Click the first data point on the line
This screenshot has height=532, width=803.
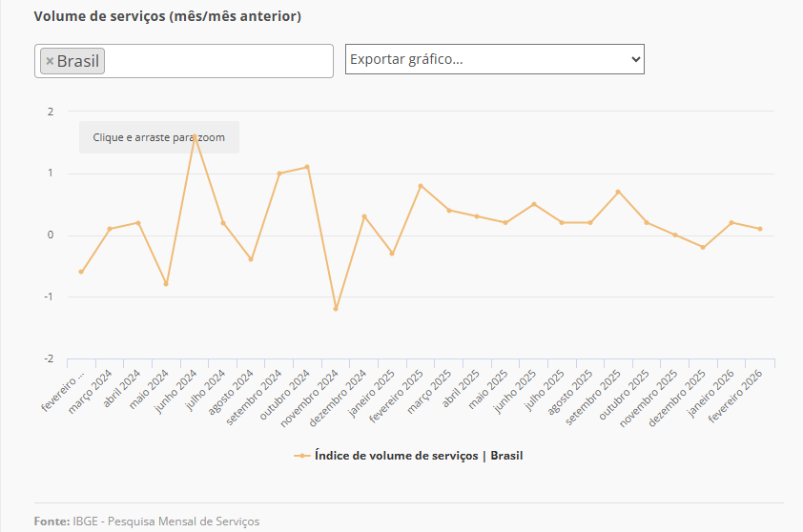pyautogui.click(x=81, y=272)
